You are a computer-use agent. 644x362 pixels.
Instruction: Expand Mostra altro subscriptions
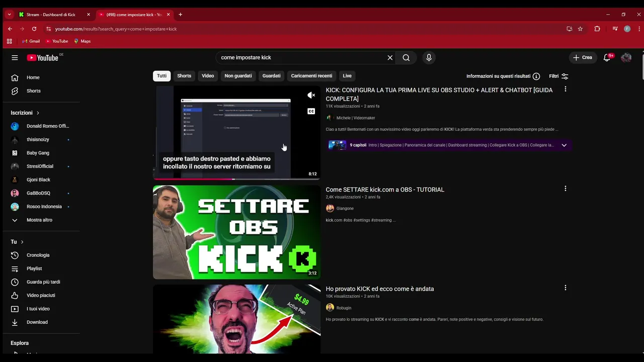click(x=40, y=220)
